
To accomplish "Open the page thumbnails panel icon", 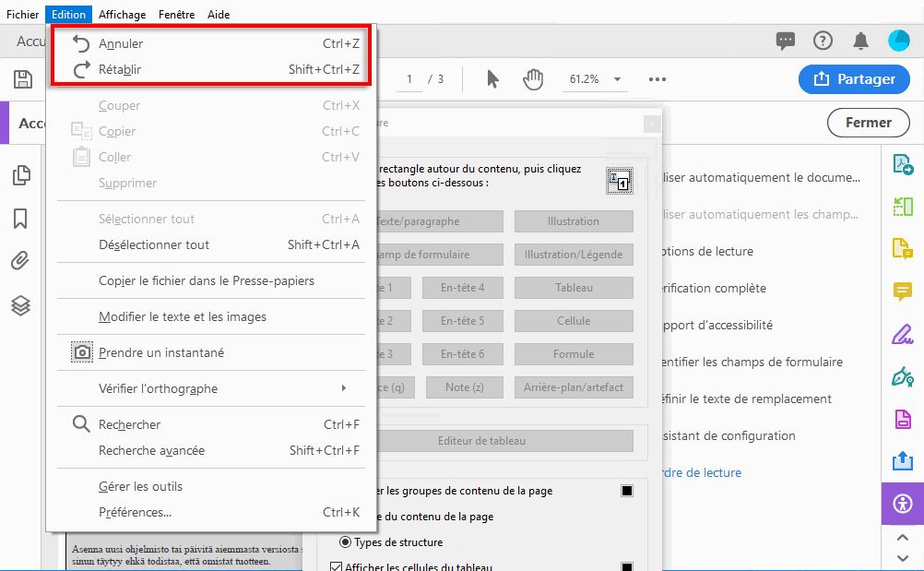I will (x=21, y=175).
